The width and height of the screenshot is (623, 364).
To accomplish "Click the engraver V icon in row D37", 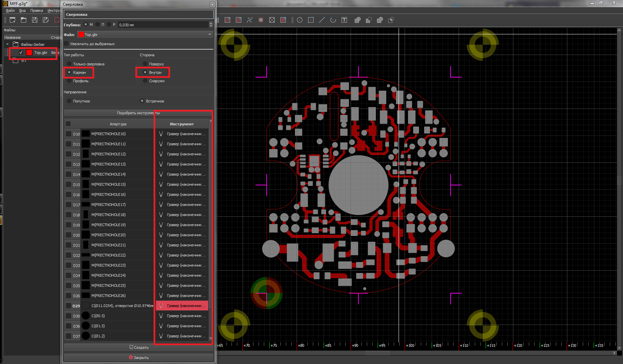I will (161, 336).
